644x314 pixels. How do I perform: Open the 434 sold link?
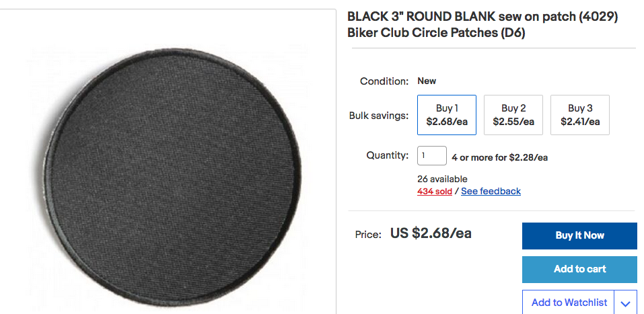pos(435,191)
